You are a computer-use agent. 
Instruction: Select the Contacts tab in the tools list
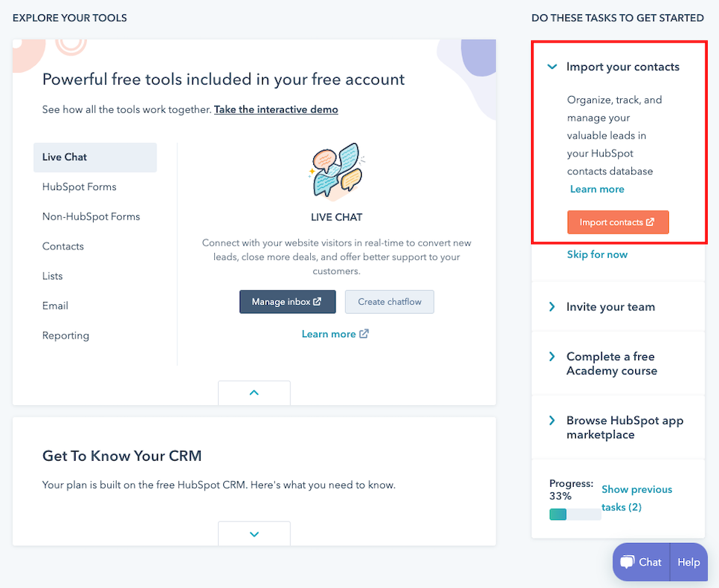tap(63, 246)
